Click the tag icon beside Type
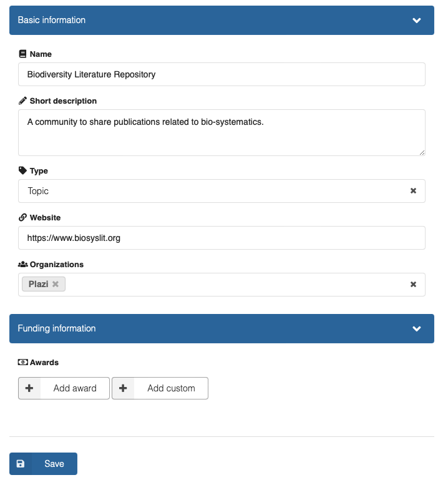The width and height of the screenshot is (448, 485). click(x=23, y=170)
